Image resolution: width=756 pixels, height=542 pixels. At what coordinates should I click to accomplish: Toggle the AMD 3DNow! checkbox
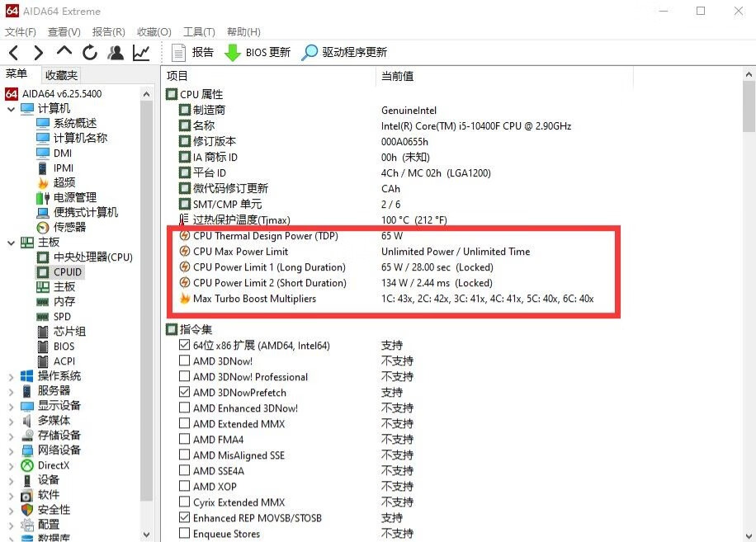click(184, 361)
